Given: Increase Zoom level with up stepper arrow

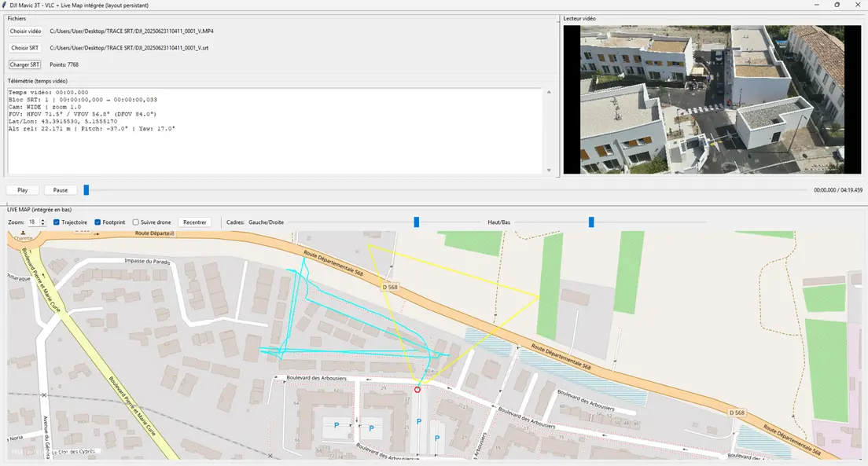Looking at the screenshot, I should coord(42,220).
